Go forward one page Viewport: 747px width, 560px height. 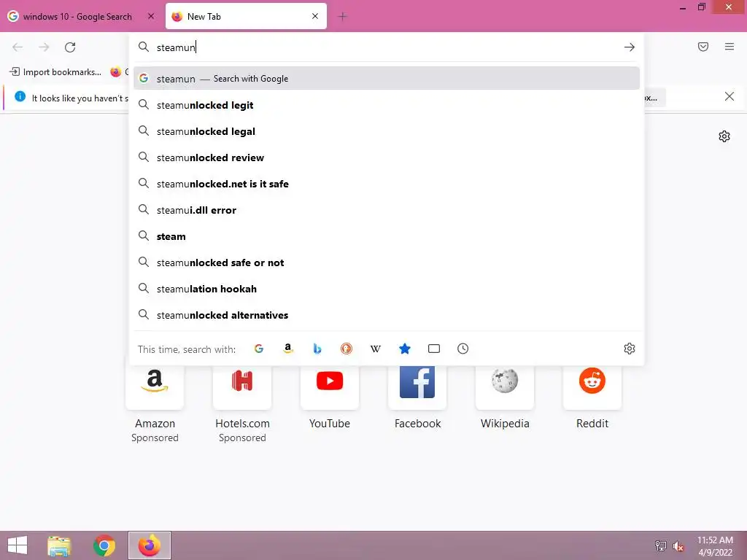44,47
